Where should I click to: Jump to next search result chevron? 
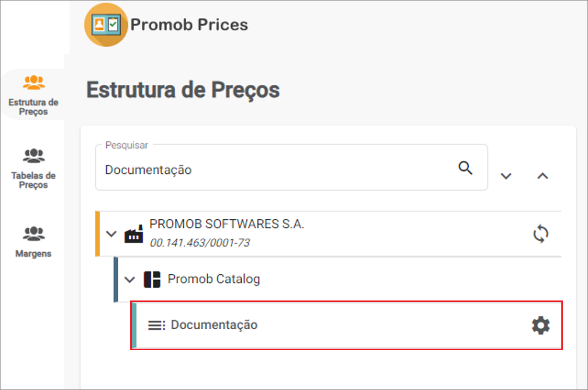point(506,176)
